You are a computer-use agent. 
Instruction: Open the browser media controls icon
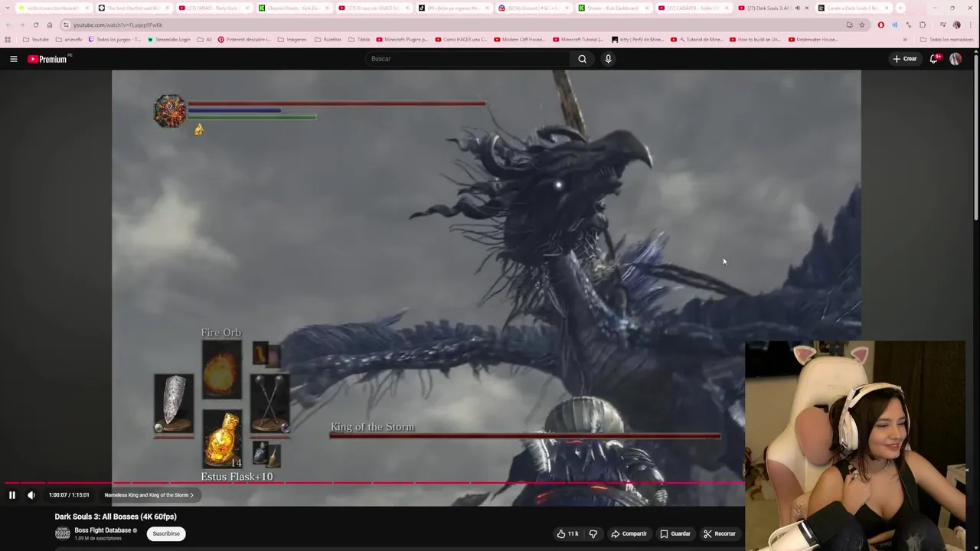coord(942,24)
